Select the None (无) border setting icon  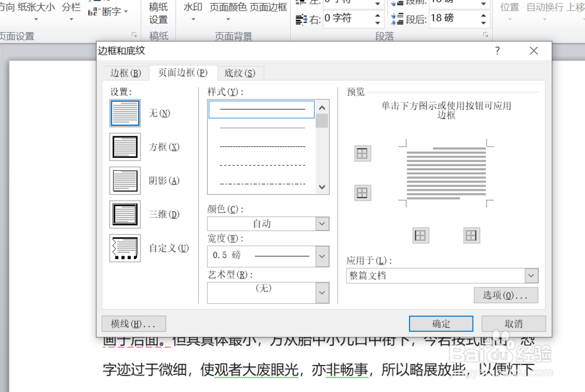pyautogui.click(x=125, y=113)
